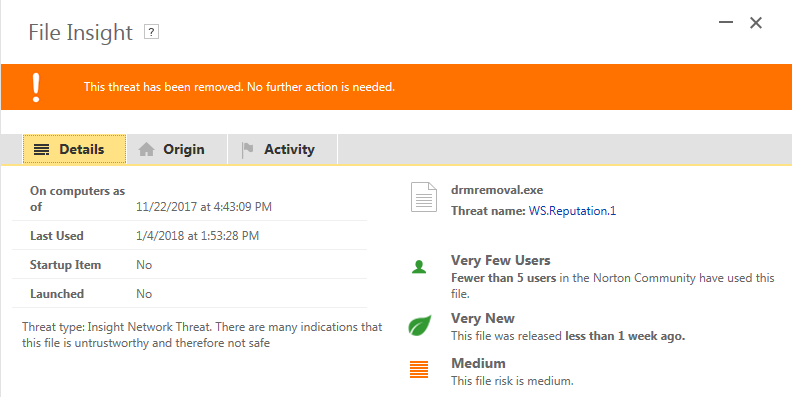This screenshot has width=792, height=397.
Task: Click the flag icon on Activity tab
Action: (x=248, y=150)
